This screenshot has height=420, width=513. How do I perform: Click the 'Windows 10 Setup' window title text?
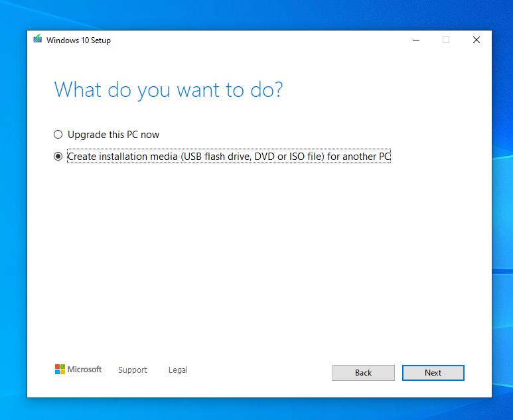78,40
